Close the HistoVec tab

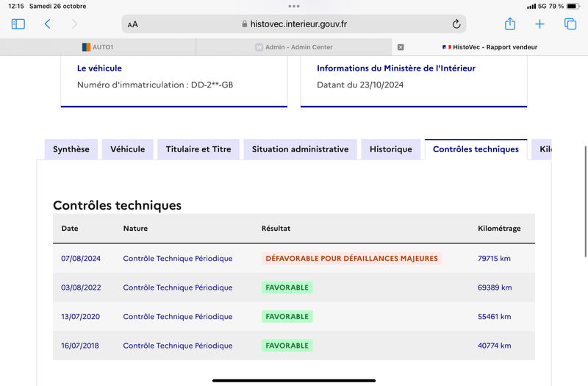point(401,47)
